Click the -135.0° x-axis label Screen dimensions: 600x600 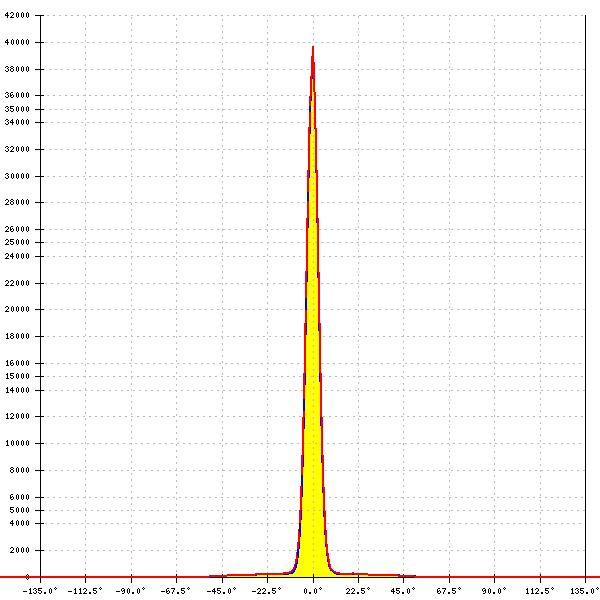40,591
